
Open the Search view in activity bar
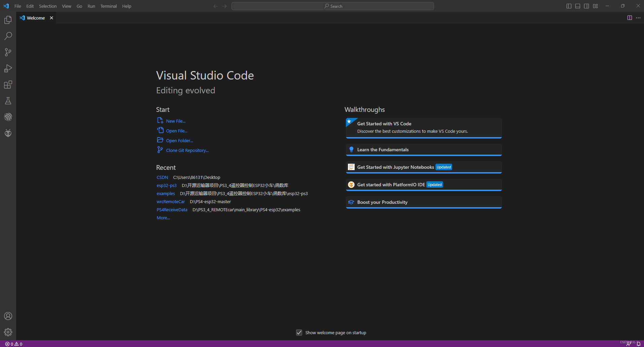[8, 36]
